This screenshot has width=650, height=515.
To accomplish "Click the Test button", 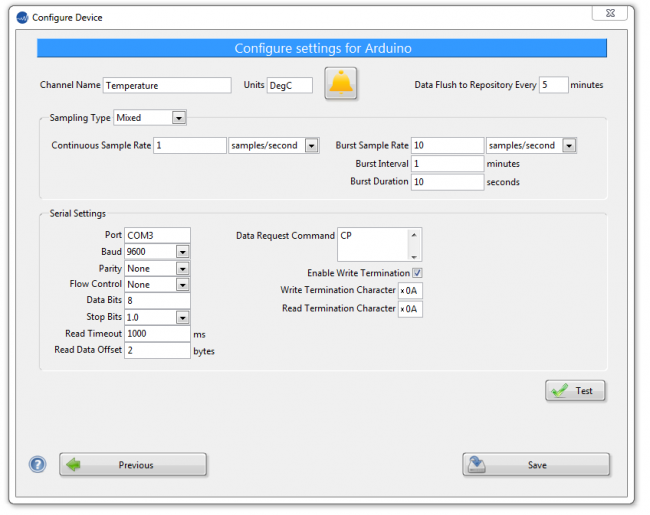I will (x=575, y=391).
